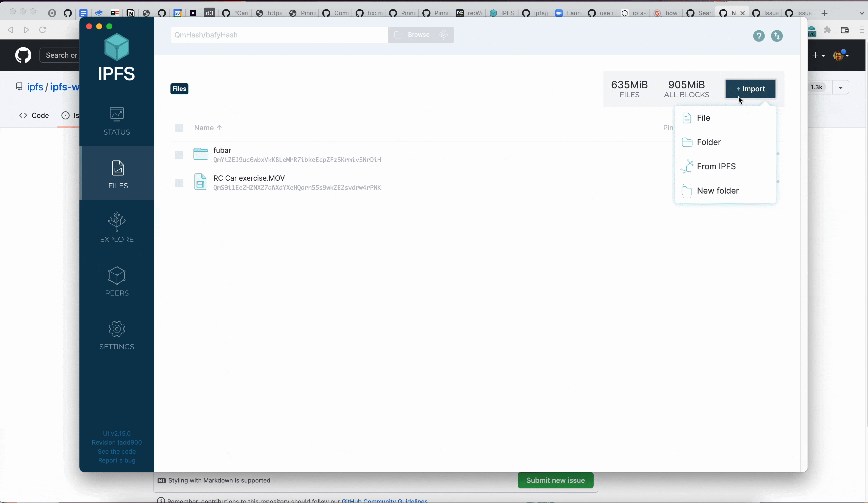868x503 pixels.
Task: Click the fubar CID hash text
Action: tap(297, 160)
